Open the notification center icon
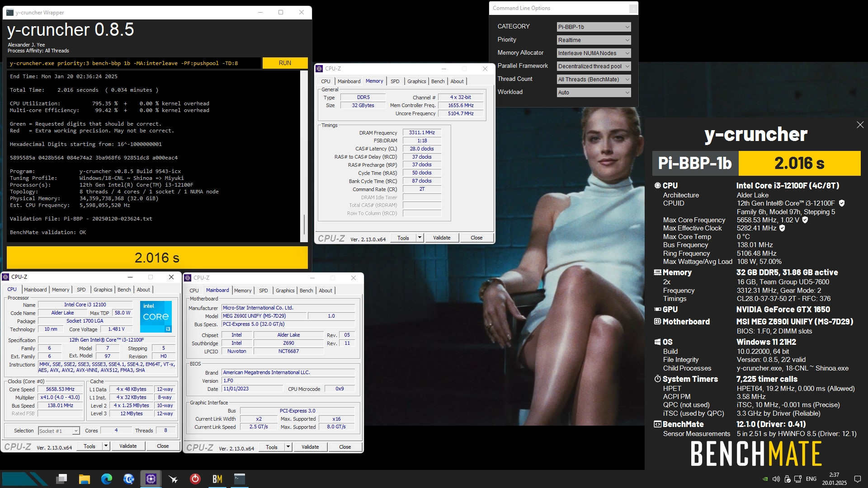Screen dimensions: 868x488 coord(857,479)
